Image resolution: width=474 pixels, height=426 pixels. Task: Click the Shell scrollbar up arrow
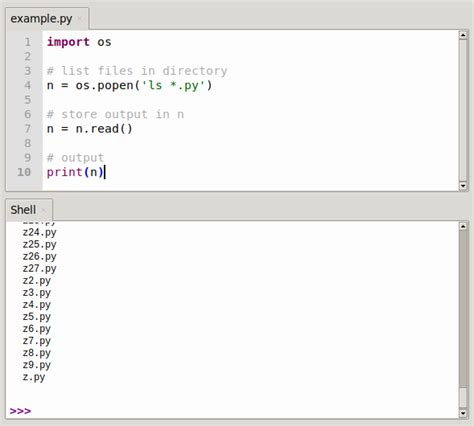coord(463,226)
